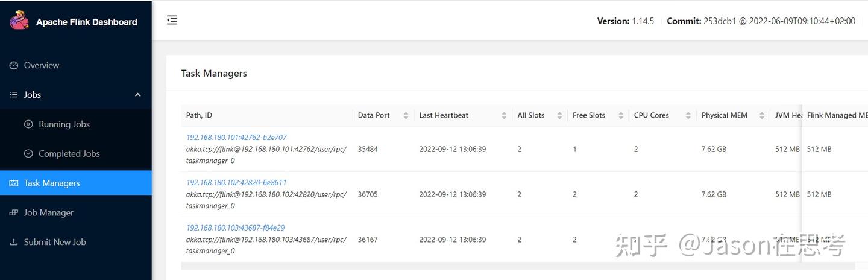Sort table by Data Port column
The height and width of the screenshot is (280, 868).
point(406,116)
